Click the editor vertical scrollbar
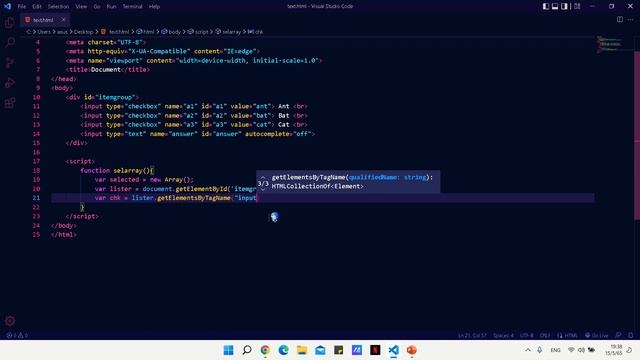640x360 pixels. 637,136
